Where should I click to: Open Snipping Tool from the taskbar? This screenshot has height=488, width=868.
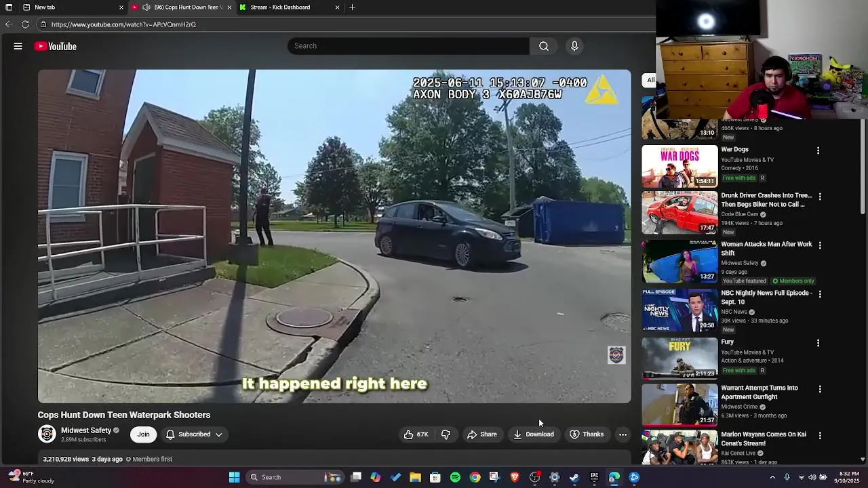(x=494, y=477)
